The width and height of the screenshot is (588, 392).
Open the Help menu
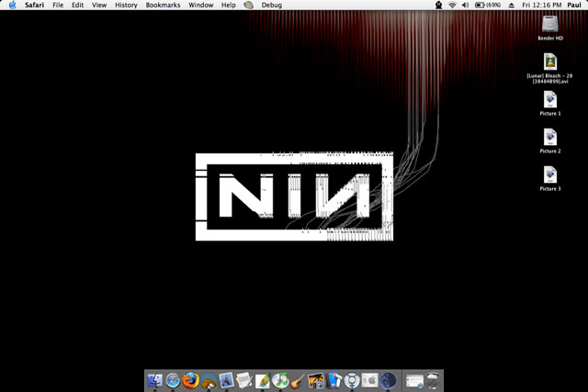[x=229, y=5]
